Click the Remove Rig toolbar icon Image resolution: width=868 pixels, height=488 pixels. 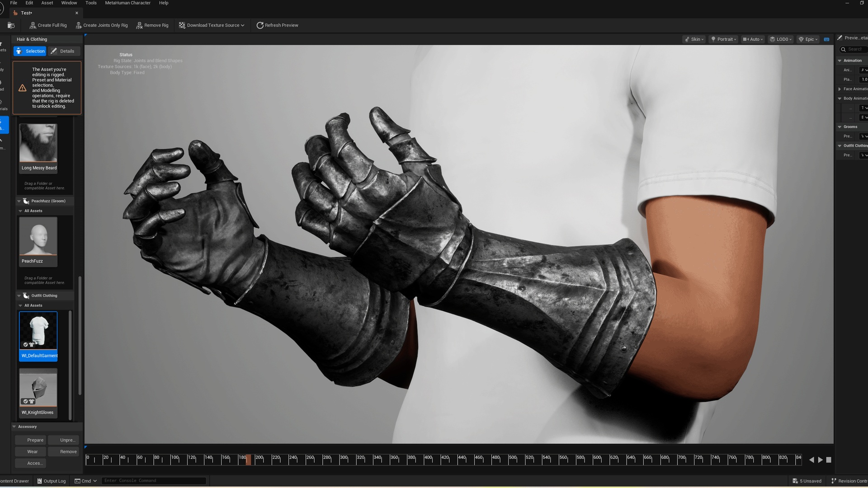pyautogui.click(x=139, y=25)
